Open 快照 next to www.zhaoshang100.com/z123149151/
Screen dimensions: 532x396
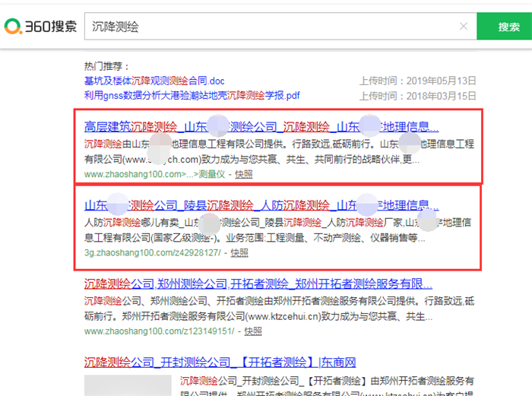tap(253, 331)
